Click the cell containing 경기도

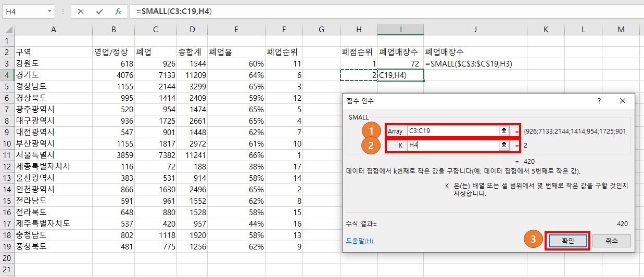pos(53,75)
